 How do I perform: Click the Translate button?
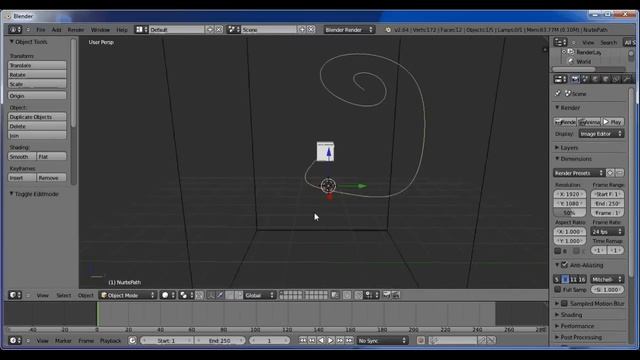(37, 65)
